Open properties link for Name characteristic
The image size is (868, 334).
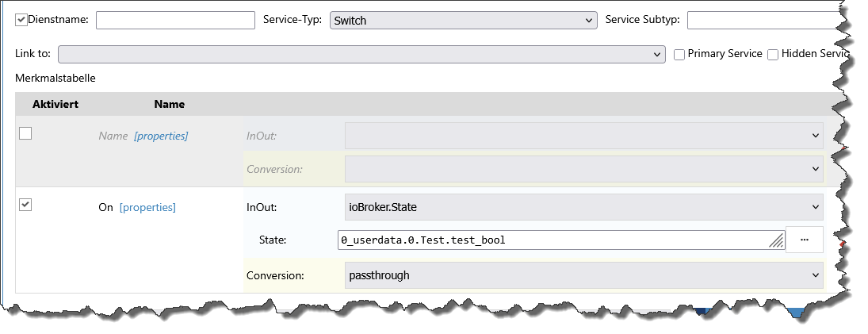[x=161, y=136]
